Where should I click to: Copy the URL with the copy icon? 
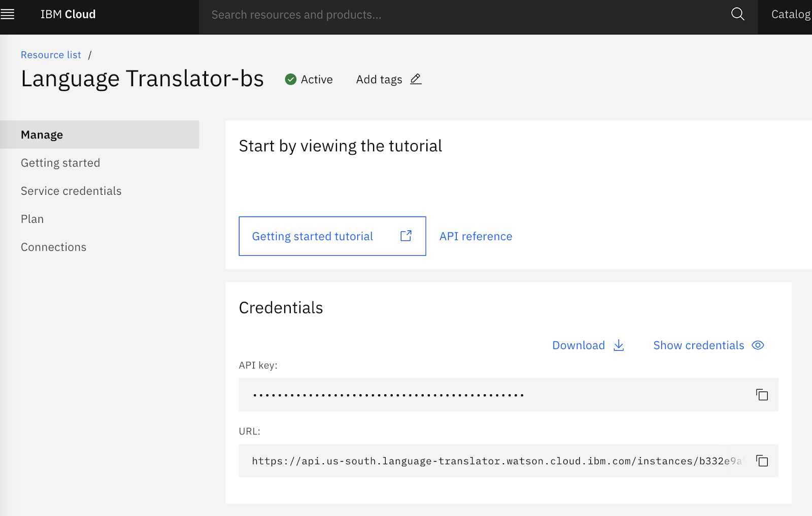(x=761, y=461)
